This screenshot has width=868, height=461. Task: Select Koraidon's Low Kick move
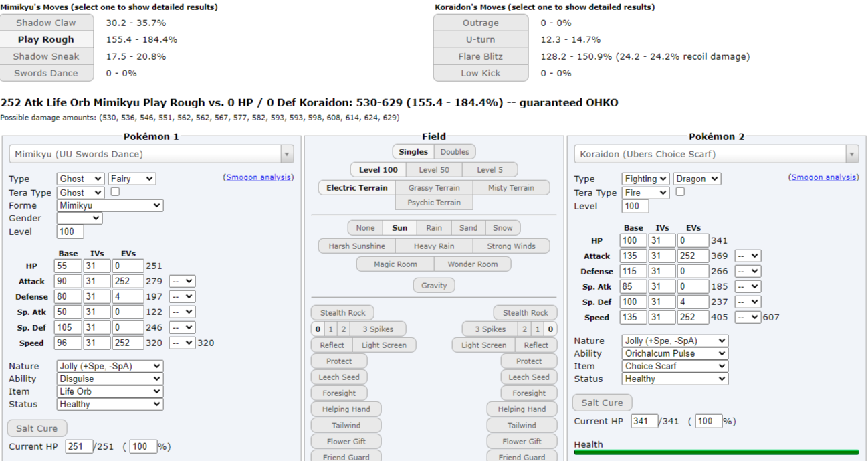tap(480, 73)
